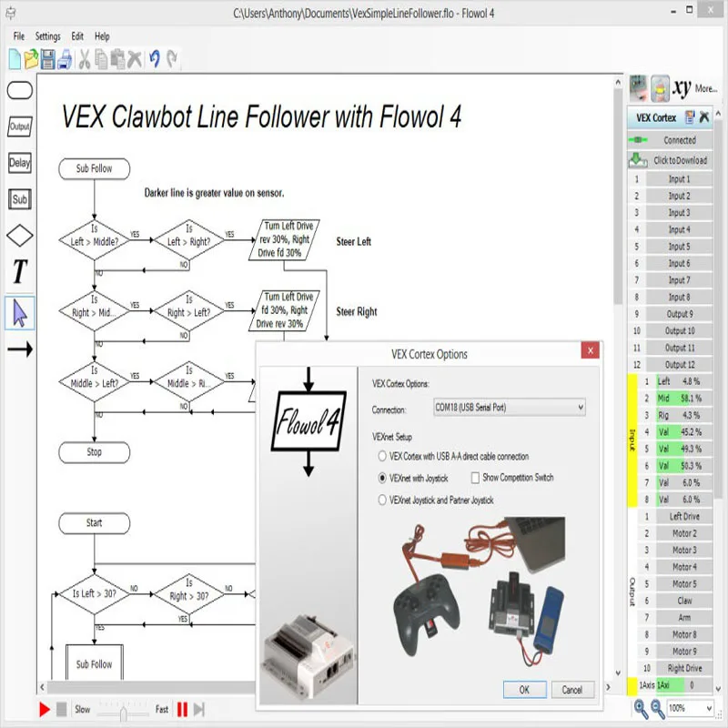This screenshot has width=728, height=728.
Task: Save the flowchart with the disk icon
Action: pyautogui.click(x=48, y=59)
